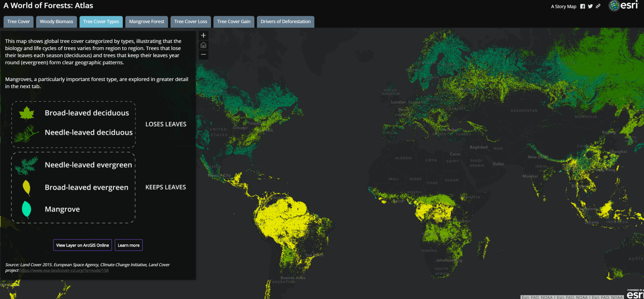The width and height of the screenshot is (644, 299).
Task: Zoom in on the map
Action: (203, 36)
